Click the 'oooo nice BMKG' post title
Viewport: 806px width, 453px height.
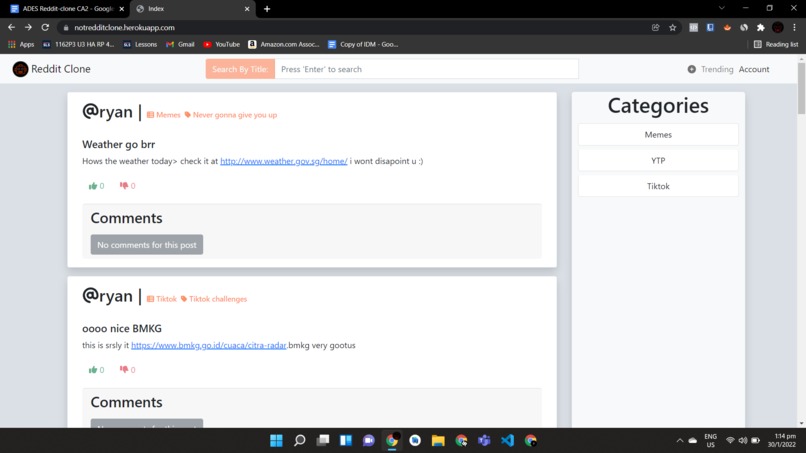(122, 329)
